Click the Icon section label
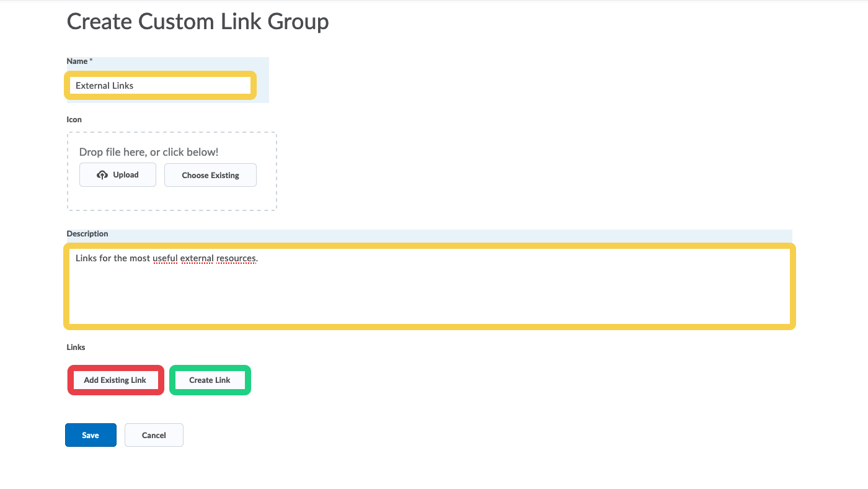 click(x=74, y=119)
